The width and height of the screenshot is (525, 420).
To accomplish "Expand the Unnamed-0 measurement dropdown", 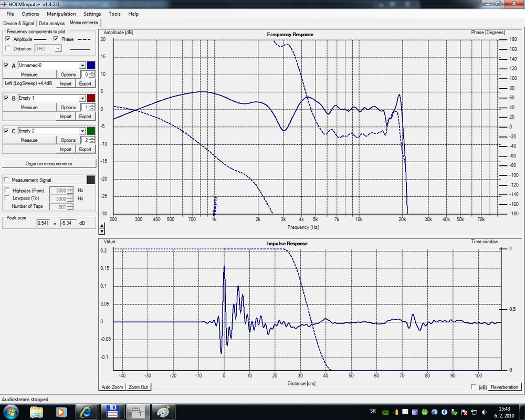I will [x=82, y=65].
